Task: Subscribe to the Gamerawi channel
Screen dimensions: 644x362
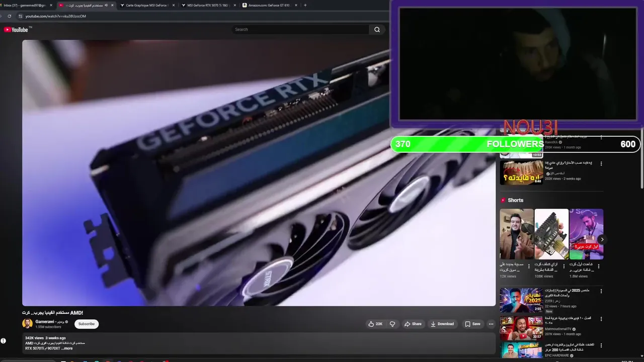Action: (x=87, y=324)
